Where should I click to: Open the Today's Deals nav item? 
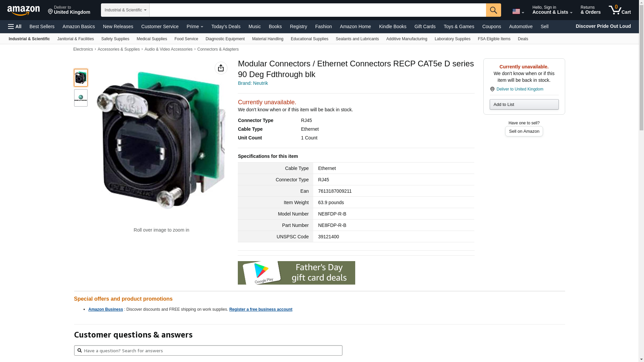pyautogui.click(x=225, y=26)
